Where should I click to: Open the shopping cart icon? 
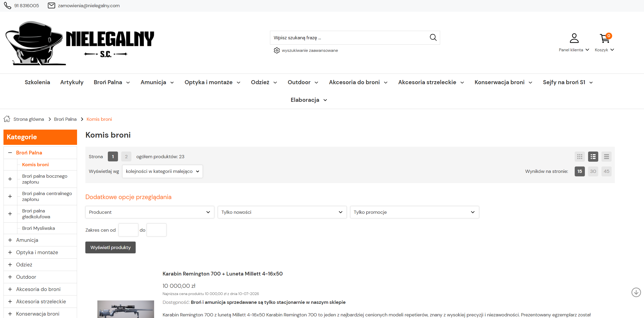[605, 38]
